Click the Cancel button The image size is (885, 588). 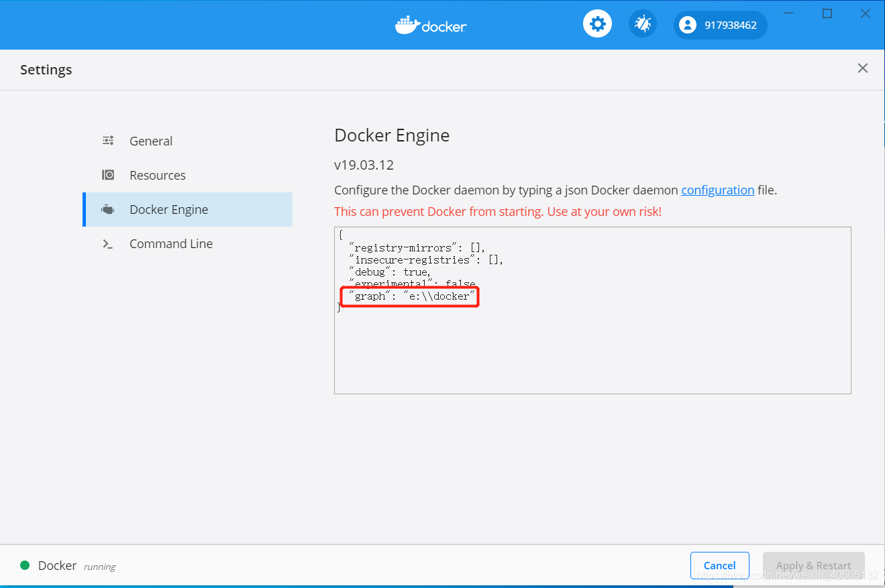720,565
